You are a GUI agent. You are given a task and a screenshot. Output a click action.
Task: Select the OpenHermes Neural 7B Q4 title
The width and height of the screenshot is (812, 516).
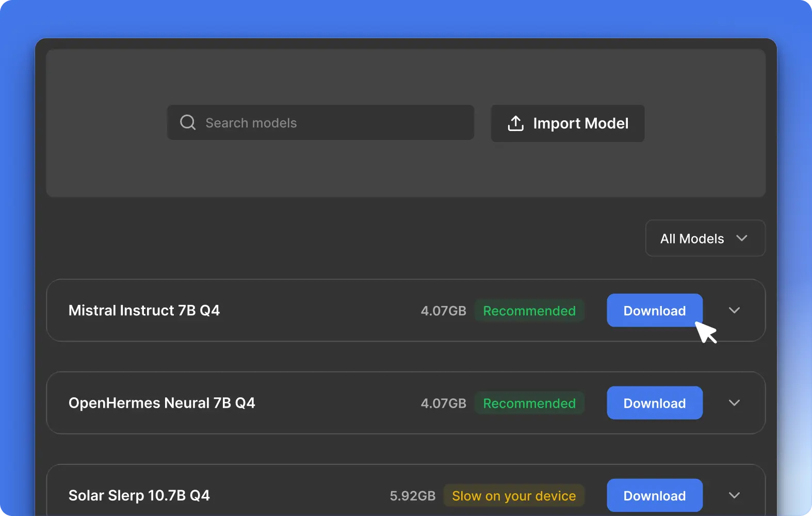161,403
